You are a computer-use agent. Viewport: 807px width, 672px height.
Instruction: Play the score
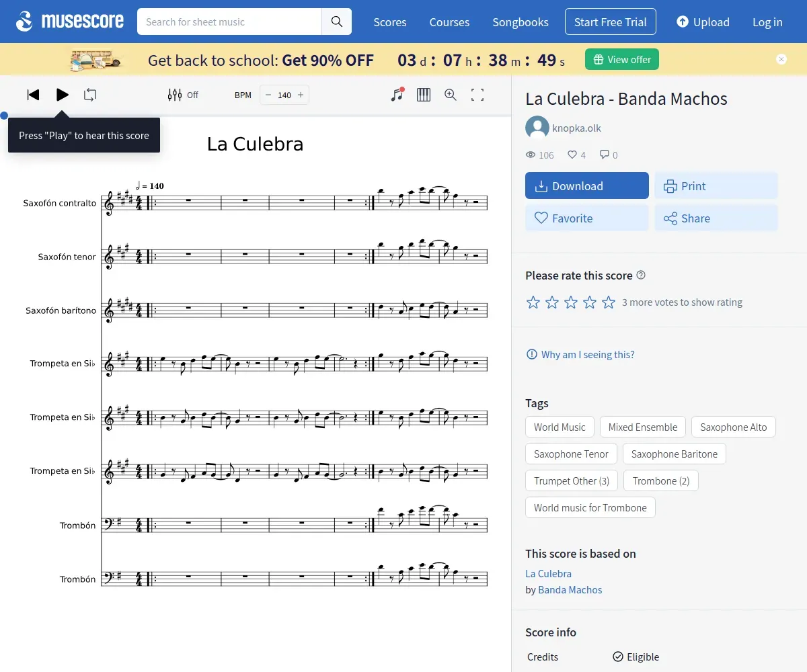(x=62, y=95)
